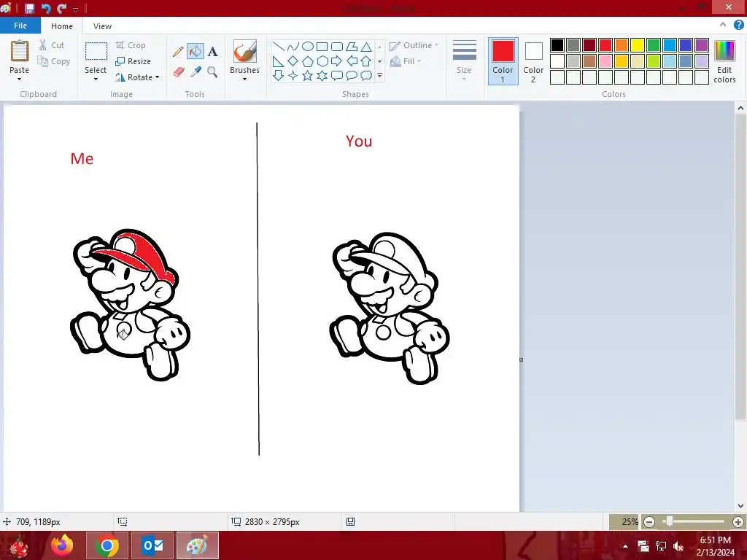Pick the Five-point star shape
The width and height of the screenshot is (747, 560).
308,75
